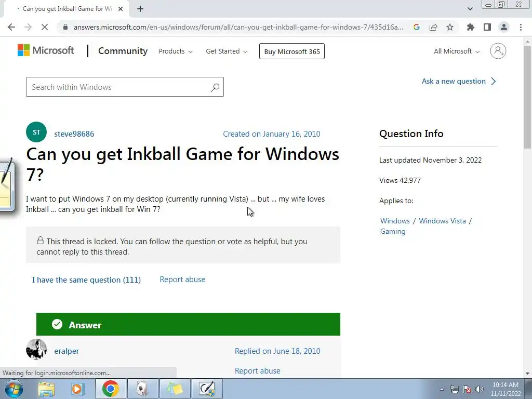Share this page via the share icon

click(433, 27)
